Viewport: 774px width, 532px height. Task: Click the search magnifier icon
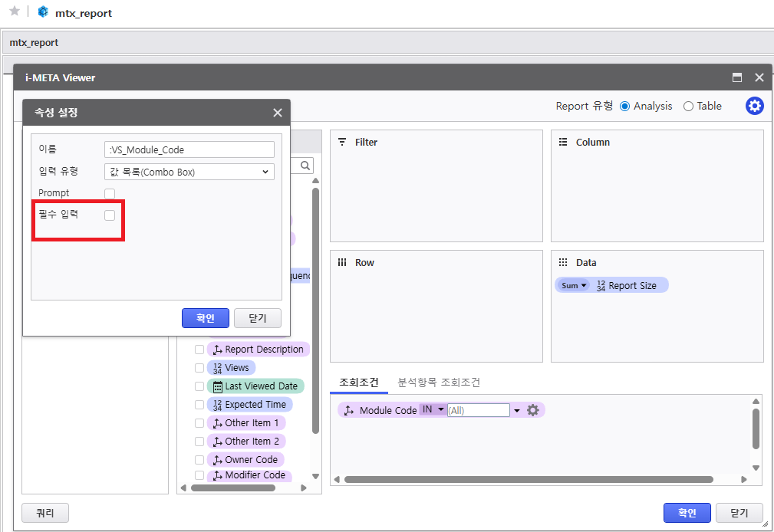tap(305, 166)
